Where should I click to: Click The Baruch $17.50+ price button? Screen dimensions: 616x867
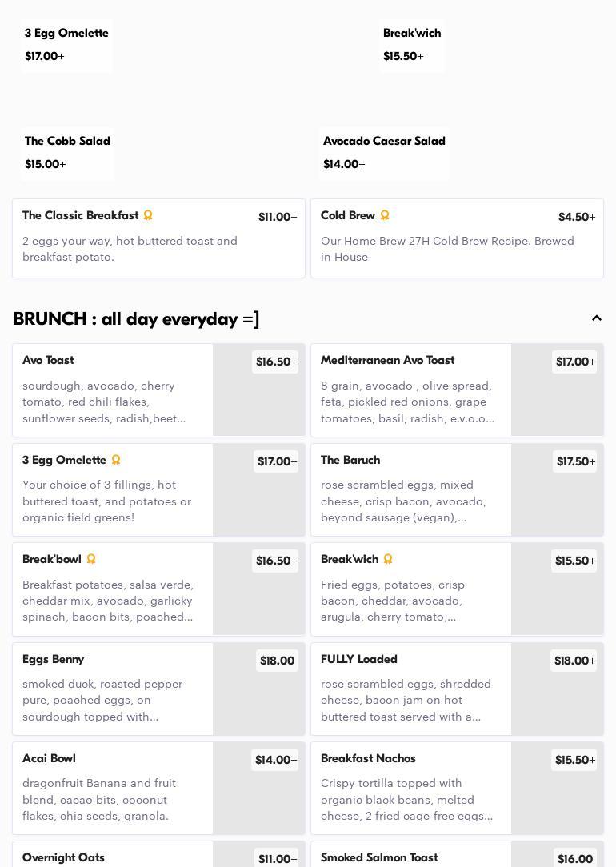(x=574, y=462)
